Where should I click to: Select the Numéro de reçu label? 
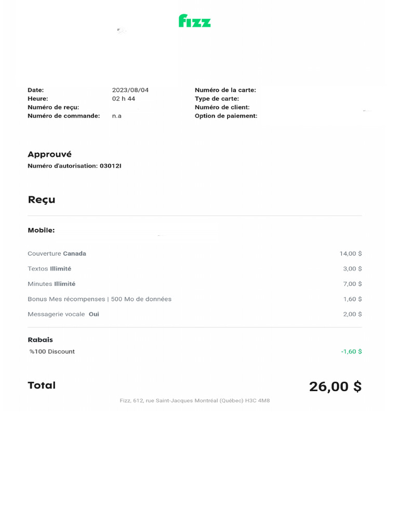coord(53,107)
